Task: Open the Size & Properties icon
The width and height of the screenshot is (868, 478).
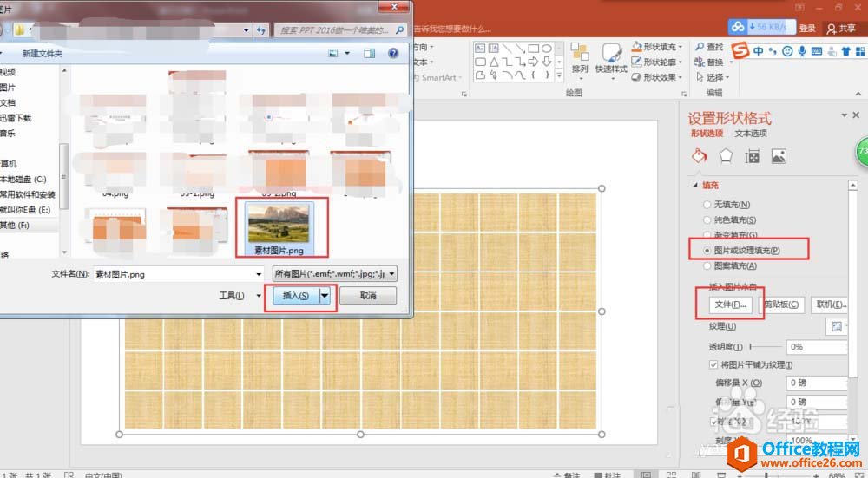Action: click(x=753, y=157)
